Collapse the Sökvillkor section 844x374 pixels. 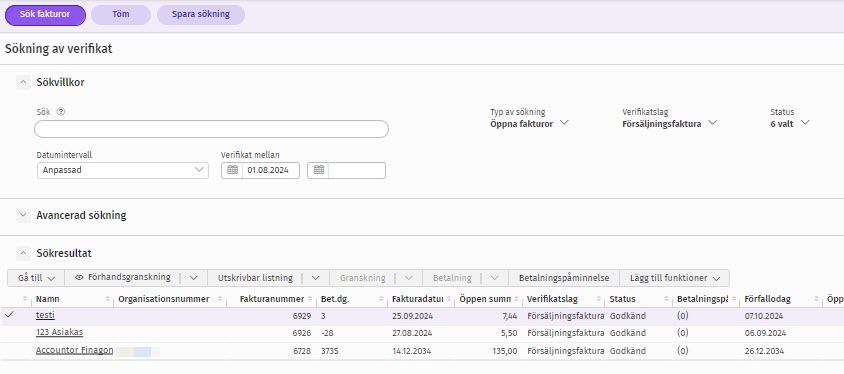(23, 82)
